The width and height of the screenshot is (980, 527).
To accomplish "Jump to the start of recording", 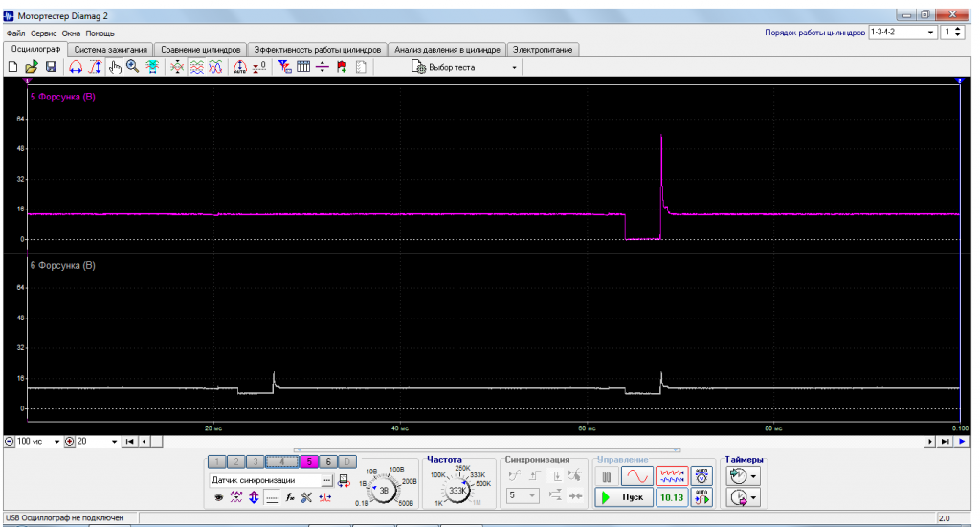I will pos(130,442).
